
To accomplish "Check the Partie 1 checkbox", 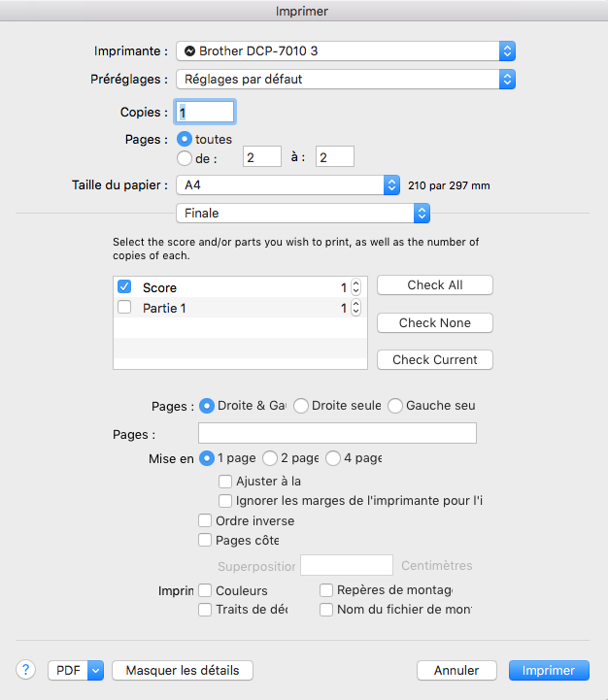I will pos(124,308).
